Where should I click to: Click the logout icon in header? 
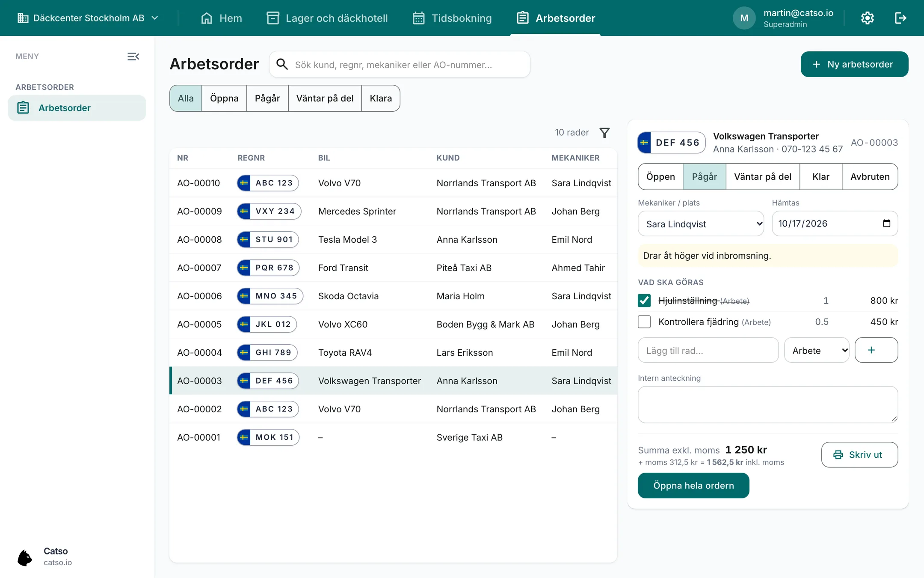[x=900, y=18]
